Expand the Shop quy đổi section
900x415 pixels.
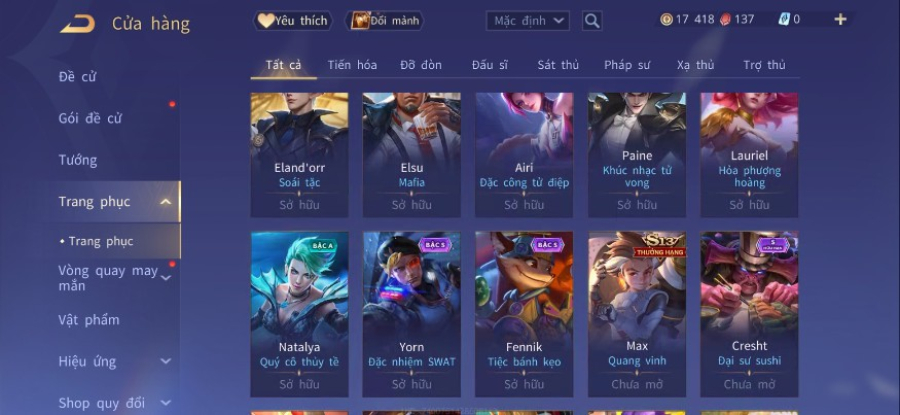[165, 403]
